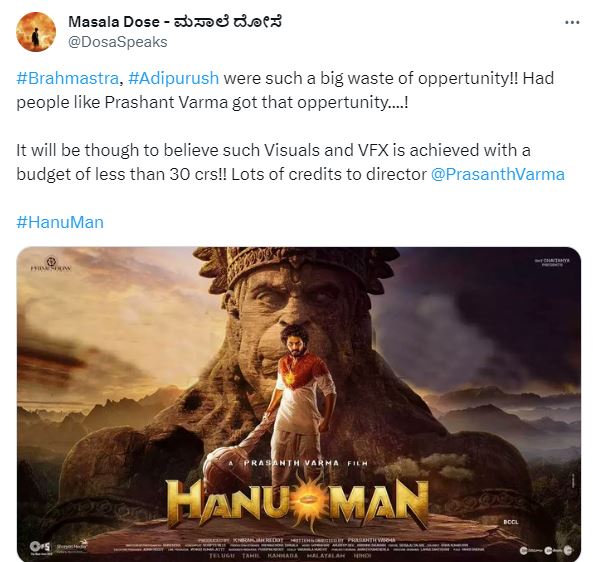Click the @DosaSpeaks handle

click(x=118, y=42)
